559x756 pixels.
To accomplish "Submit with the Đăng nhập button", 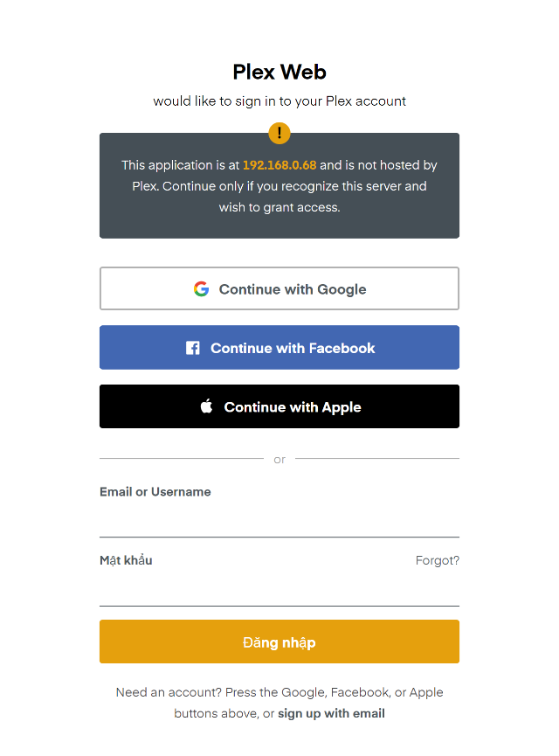I will pyautogui.click(x=279, y=642).
